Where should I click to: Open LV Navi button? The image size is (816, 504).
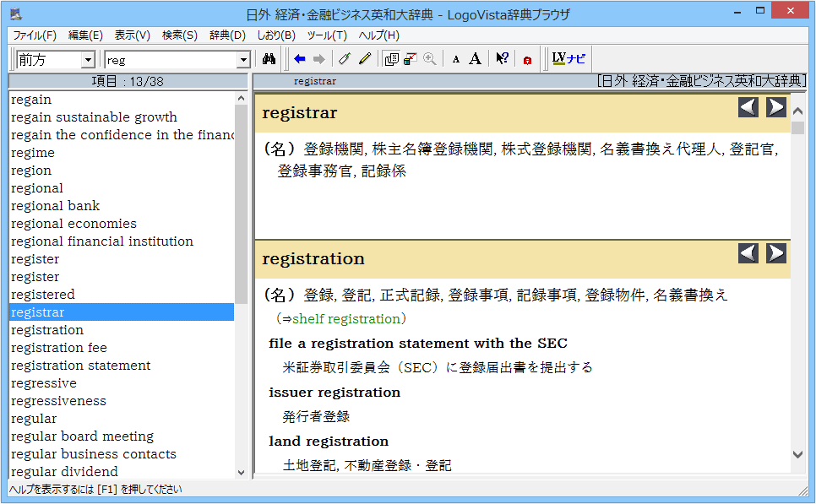click(x=568, y=58)
